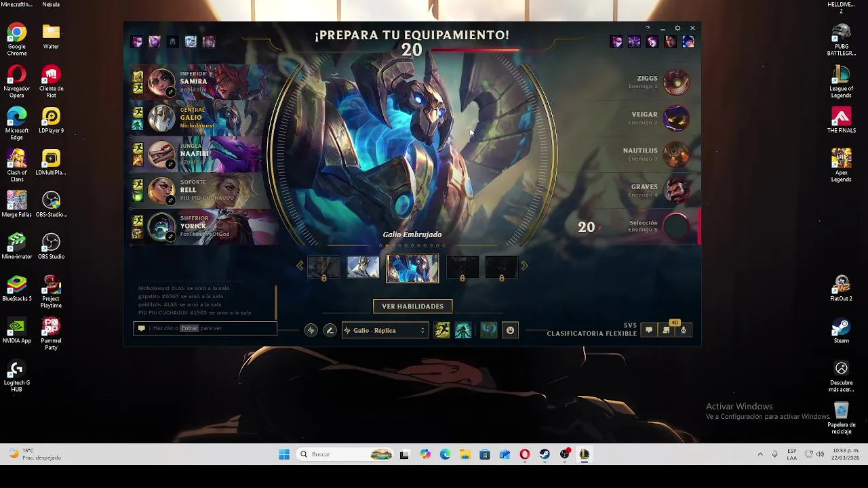Open Steam from the taskbar

(x=545, y=454)
